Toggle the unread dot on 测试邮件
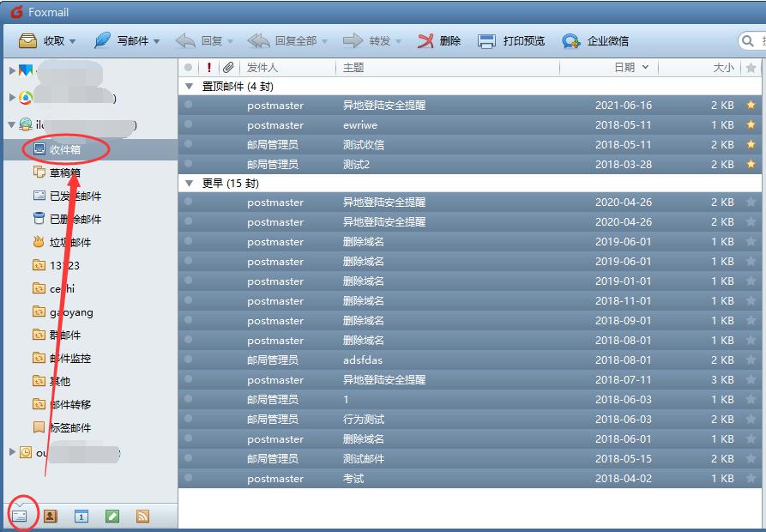The height and width of the screenshot is (532, 766). click(x=190, y=458)
